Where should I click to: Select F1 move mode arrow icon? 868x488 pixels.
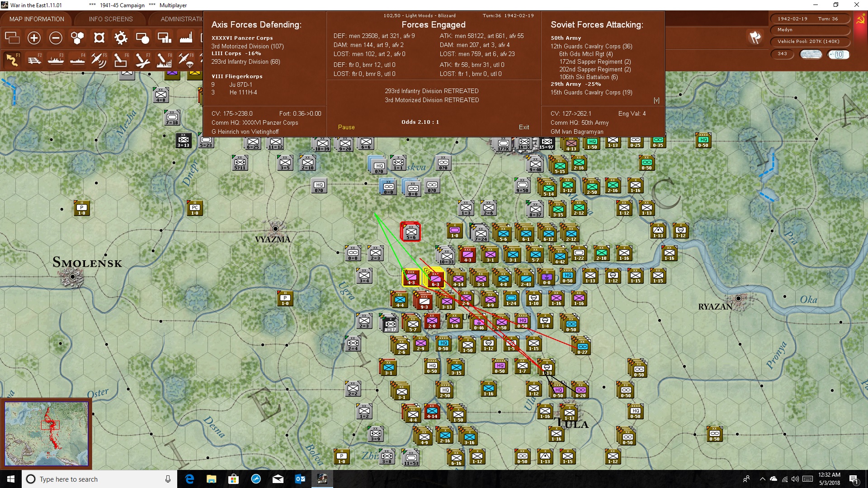[12, 60]
